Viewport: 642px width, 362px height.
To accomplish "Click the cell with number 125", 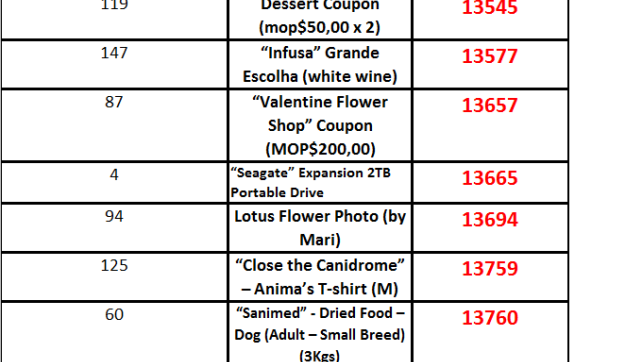I will pyautogui.click(x=114, y=277).
